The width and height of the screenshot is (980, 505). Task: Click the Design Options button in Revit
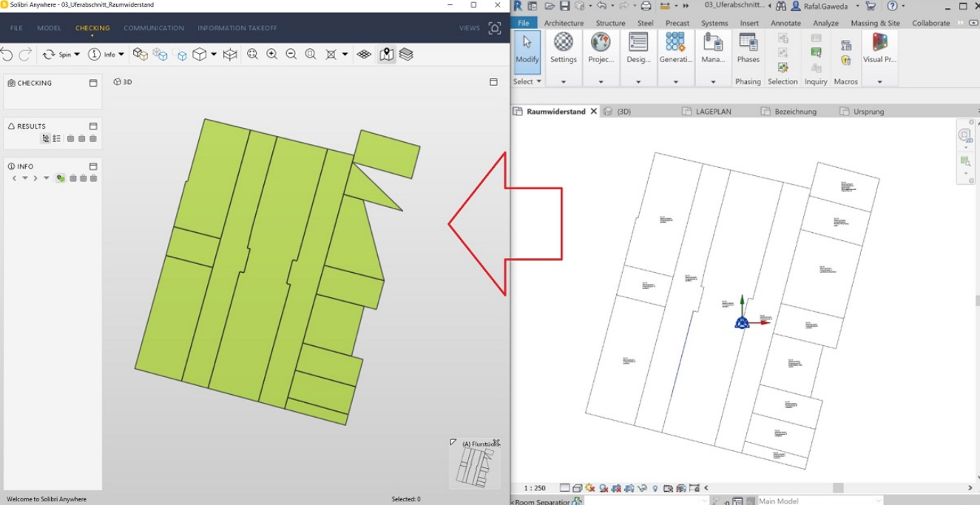tap(638, 49)
